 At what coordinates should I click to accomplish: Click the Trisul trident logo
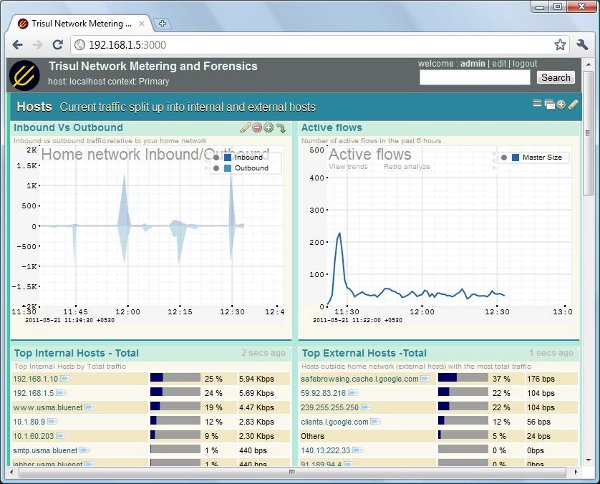(24, 75)
